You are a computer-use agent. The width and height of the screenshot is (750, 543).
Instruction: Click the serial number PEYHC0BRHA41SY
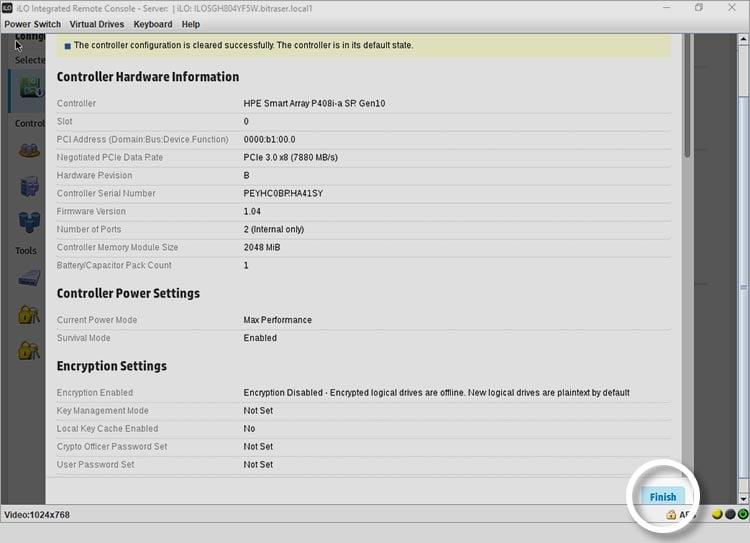pyautogui.click(x=283, y=193)
